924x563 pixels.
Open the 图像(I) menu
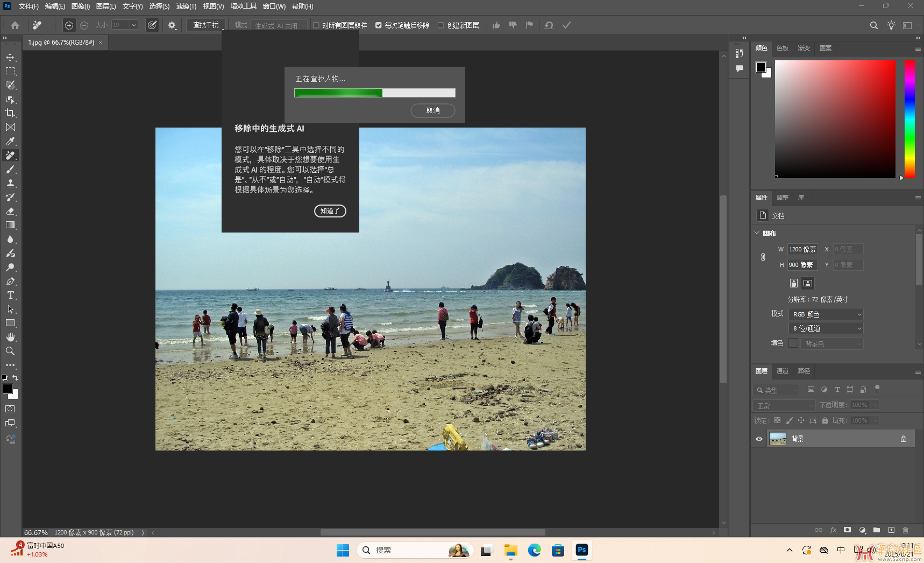81,6
